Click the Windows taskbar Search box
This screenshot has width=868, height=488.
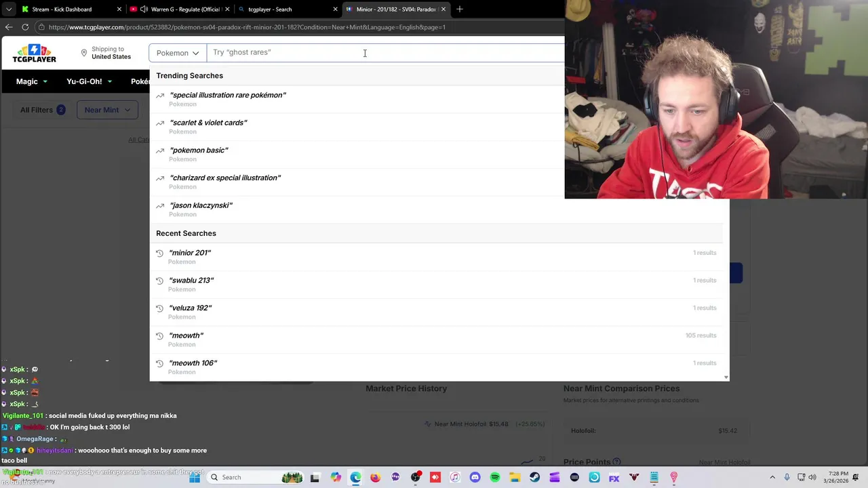click(256, 477)
